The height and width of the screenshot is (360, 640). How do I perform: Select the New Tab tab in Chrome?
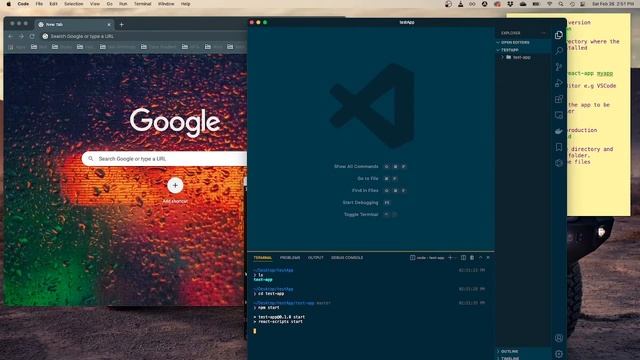pos(73,24)
